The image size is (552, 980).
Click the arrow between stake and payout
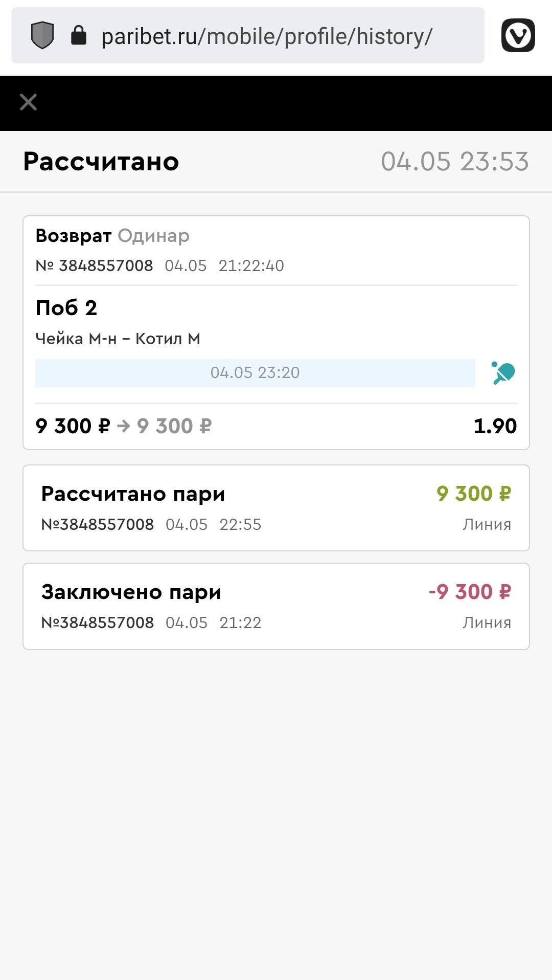124,426
